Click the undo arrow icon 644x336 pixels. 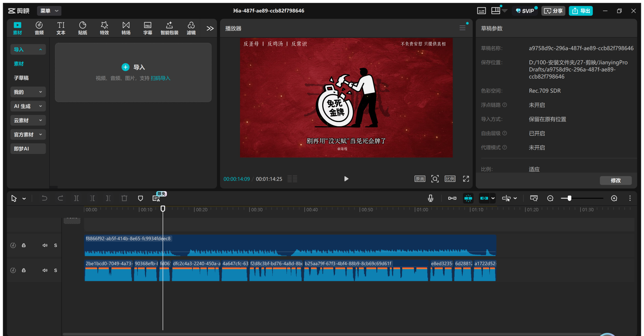pos(44,198)
